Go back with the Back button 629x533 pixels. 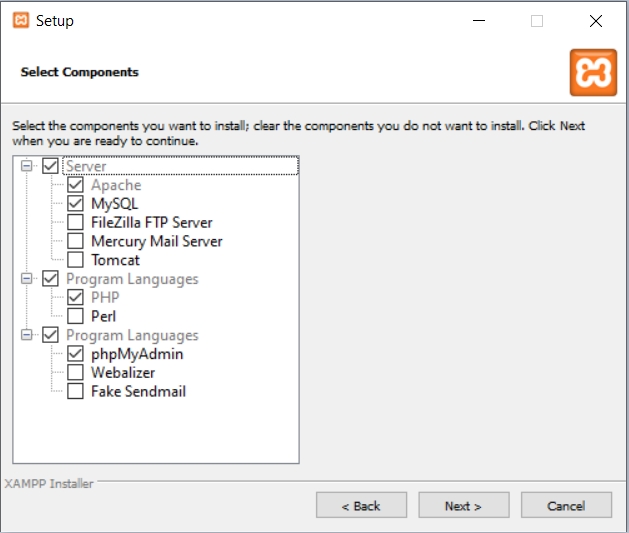[x=361, y=506]
